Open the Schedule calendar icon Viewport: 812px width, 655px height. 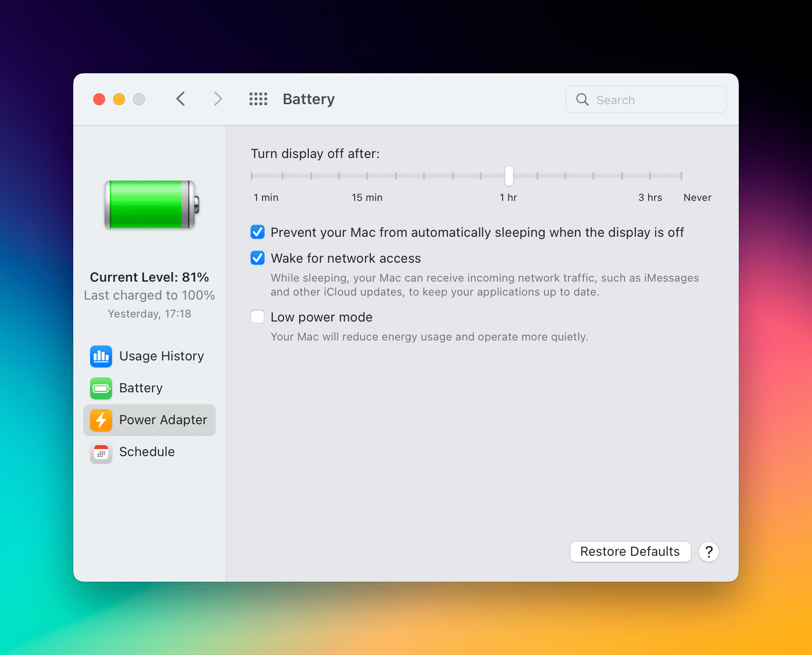point(101,452)
